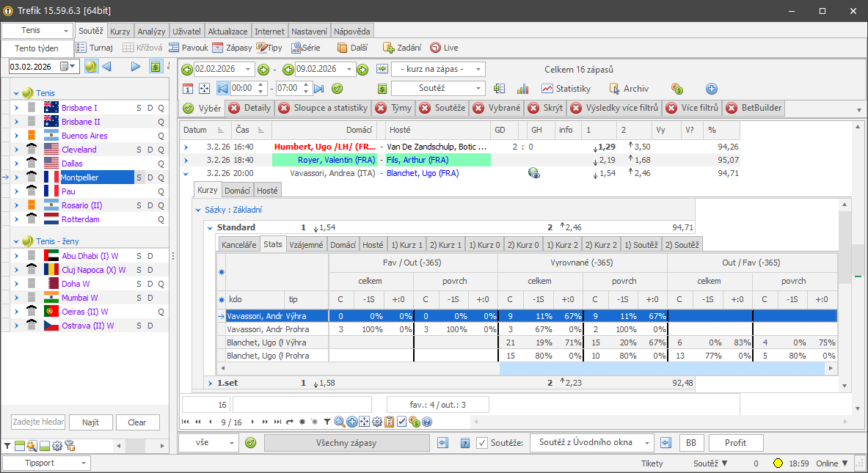The width and height of the screenshot is (868, 473).
Task: Open the Série toolbar icon
Action: [x=306, y=47]
